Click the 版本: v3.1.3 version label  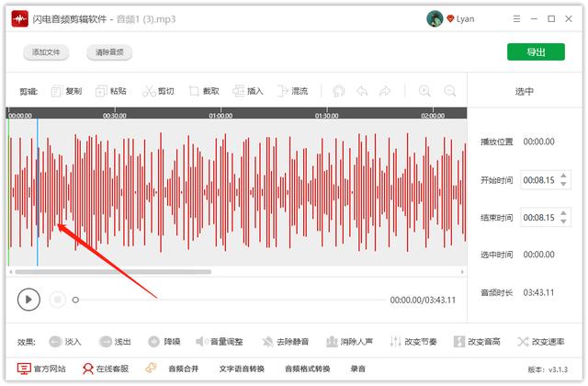click(x=548, y=369)
